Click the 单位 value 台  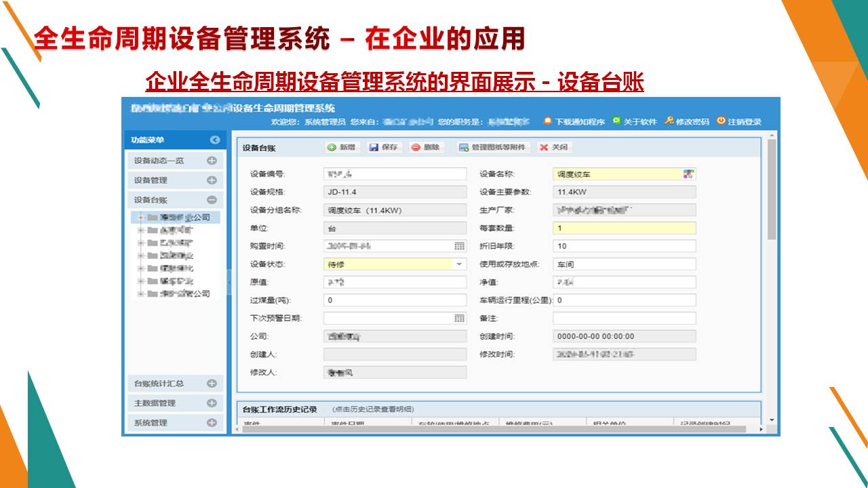(x=395, y=228)
